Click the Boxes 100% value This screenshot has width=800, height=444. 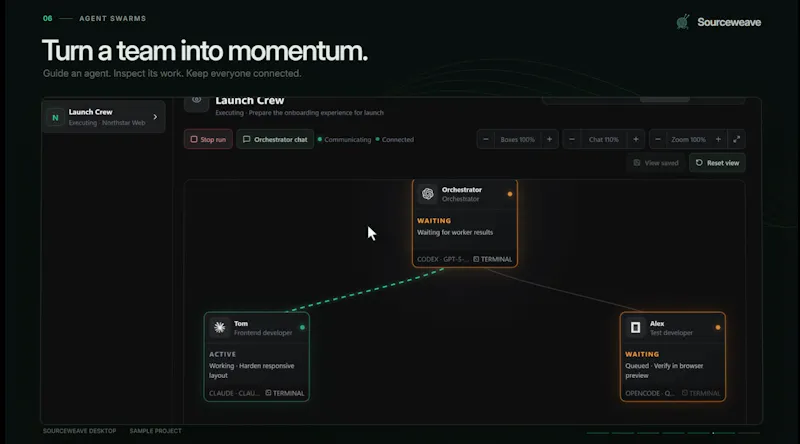pyautogui.click(x=517, y=139)
